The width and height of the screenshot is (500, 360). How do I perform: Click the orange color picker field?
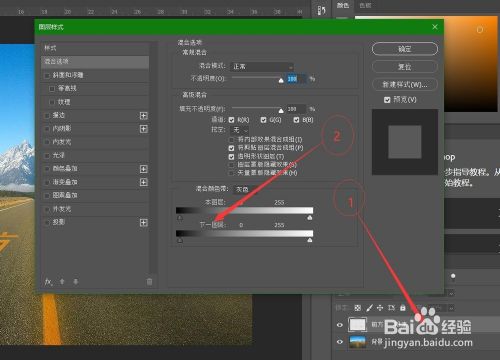pyautogui.click(x=470, y=63)
